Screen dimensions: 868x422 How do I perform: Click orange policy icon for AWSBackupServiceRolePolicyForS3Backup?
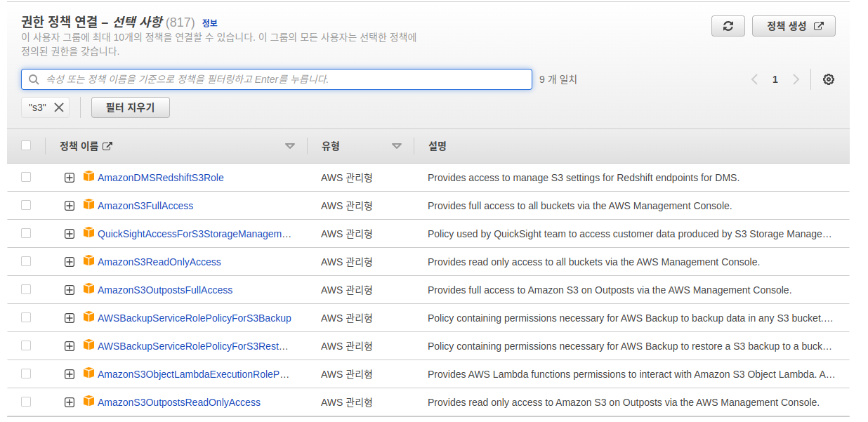(x=88, y=317)
